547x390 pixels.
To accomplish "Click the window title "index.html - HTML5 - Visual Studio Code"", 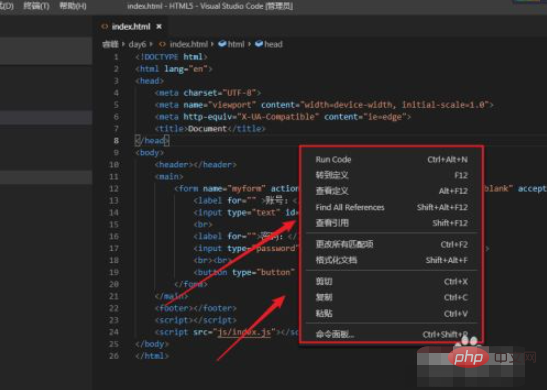I will tap(195, 6).
